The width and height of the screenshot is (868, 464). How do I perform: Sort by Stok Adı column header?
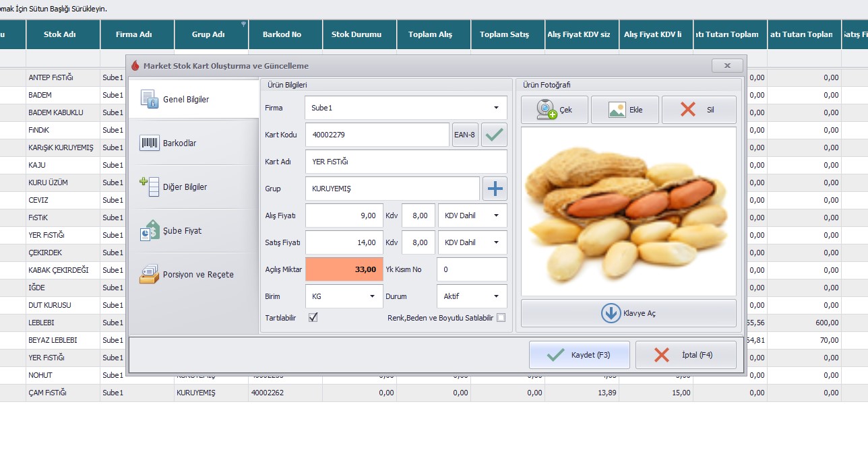pos(63,34)
